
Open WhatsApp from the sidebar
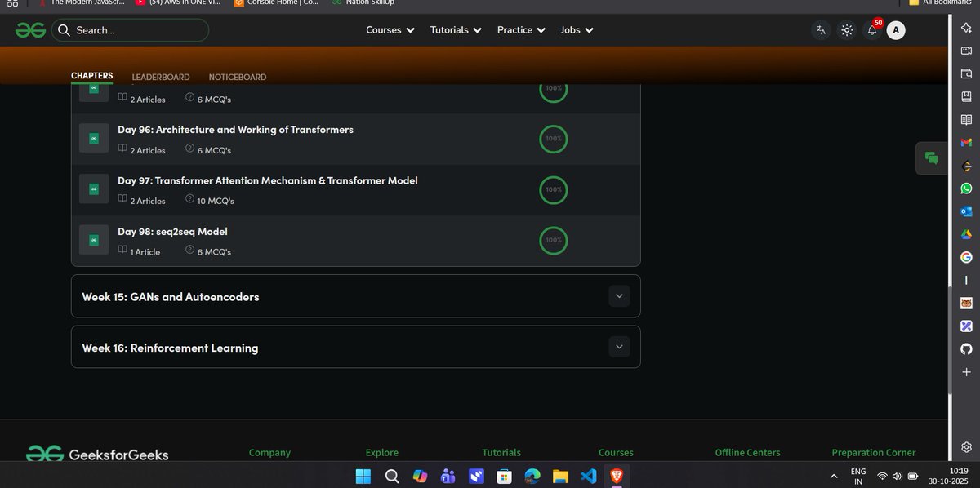[966, 188]
